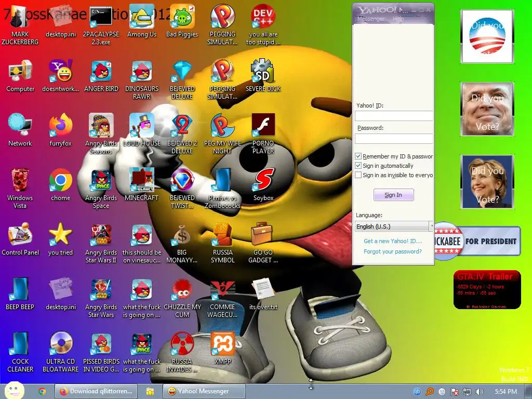Open the RUSSIA SYMBOL icon
The height and width of the screenshot is (399, 532).
tap(222, 244)
